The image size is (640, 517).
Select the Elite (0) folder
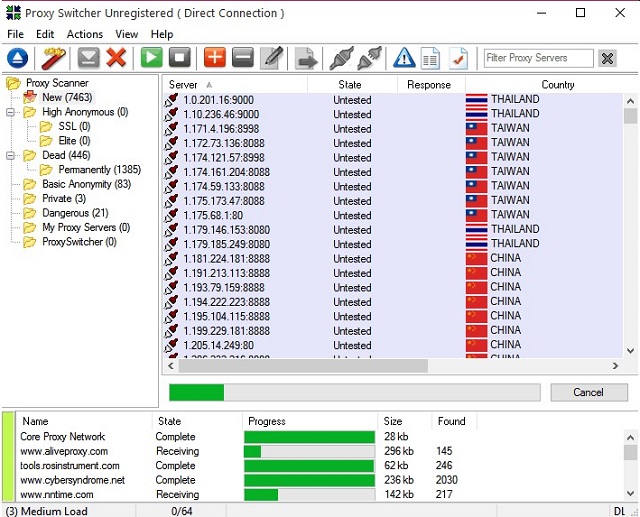pos(74,141)
